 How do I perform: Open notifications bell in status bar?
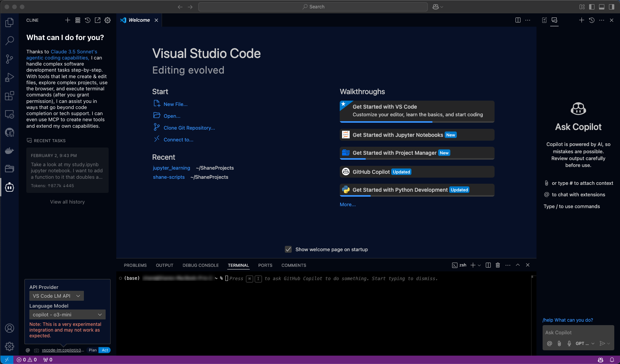point(612,360)
